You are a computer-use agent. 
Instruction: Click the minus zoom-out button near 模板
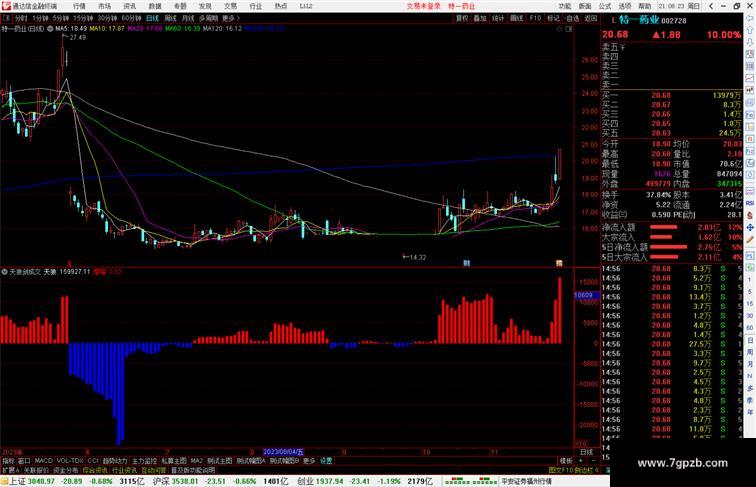593,461
